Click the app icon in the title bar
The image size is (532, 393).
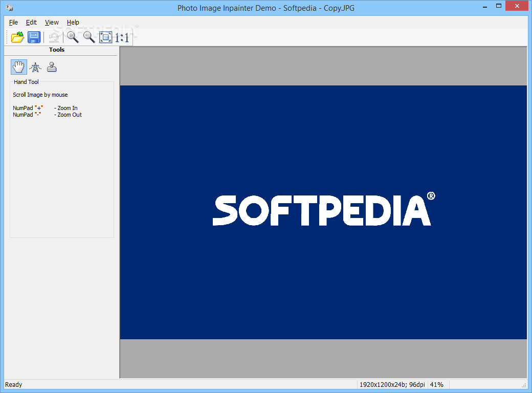click(10, 8)
